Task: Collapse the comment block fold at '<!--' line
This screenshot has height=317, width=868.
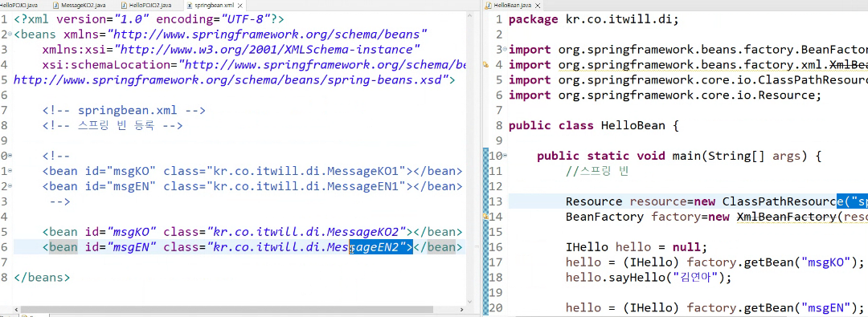Action: (x=10, y=156)
